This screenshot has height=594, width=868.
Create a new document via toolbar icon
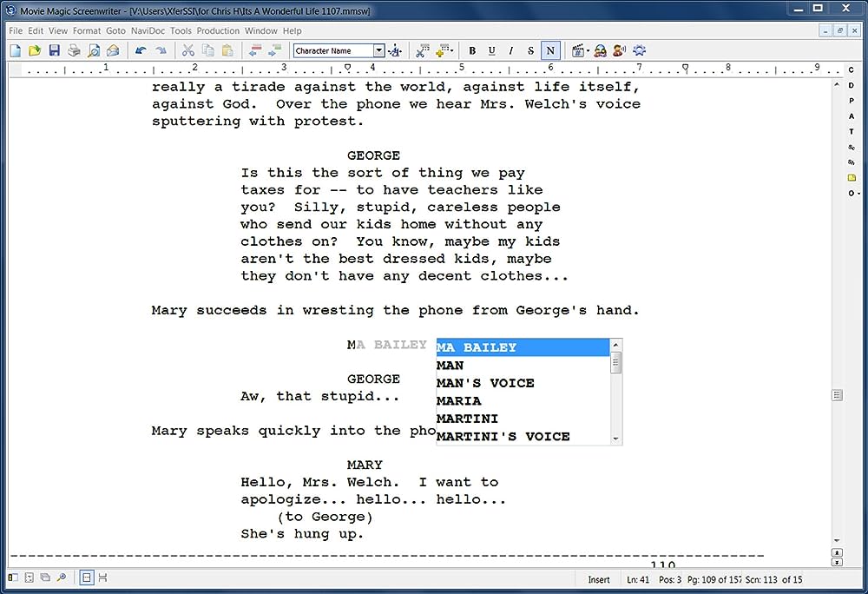point(16,51)
